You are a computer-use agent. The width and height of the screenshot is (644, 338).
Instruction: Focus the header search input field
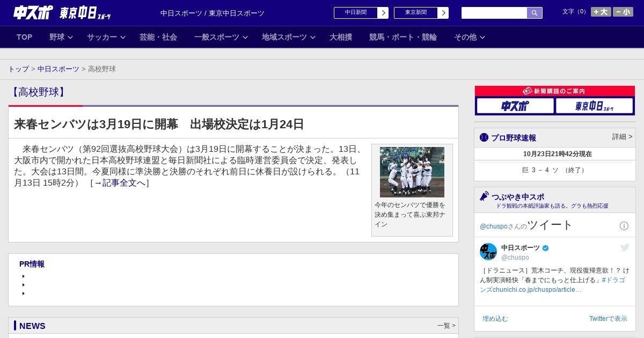point(494,13)
